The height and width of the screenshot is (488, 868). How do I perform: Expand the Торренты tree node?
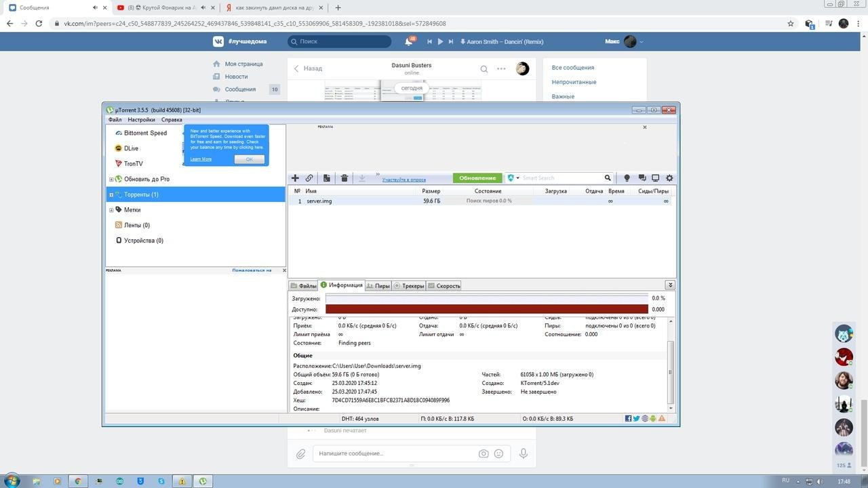(111, 195)
